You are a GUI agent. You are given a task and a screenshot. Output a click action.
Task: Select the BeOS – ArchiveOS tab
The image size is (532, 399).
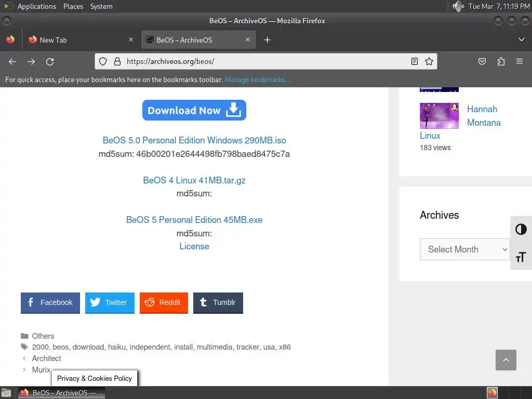tap(198, 39)
